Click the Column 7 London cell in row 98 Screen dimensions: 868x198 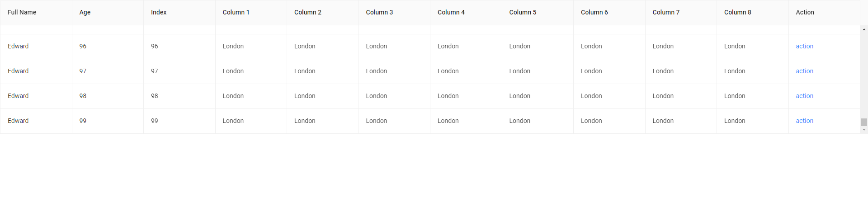[663, 96]
